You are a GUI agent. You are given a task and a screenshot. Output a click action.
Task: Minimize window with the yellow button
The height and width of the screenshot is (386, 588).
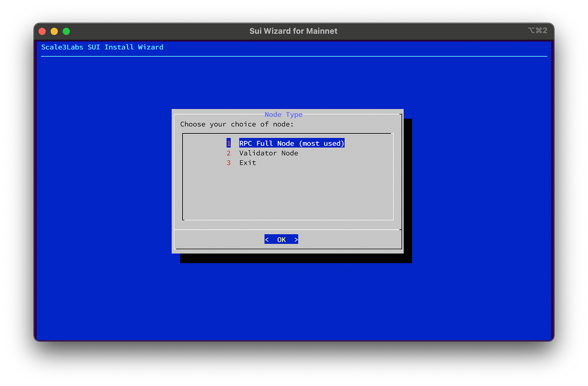point(54,31)
